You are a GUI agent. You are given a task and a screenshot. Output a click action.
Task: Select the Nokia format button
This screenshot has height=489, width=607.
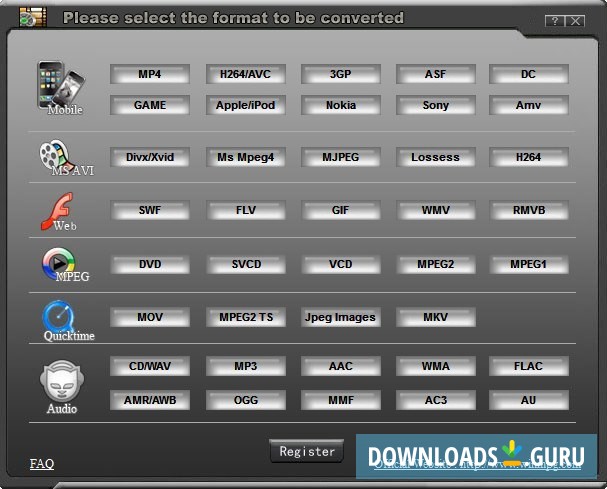point(341,105)
